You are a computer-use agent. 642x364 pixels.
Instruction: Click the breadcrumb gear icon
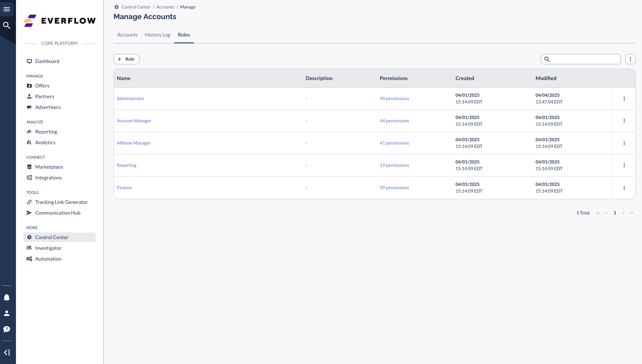tap(116, 7)
